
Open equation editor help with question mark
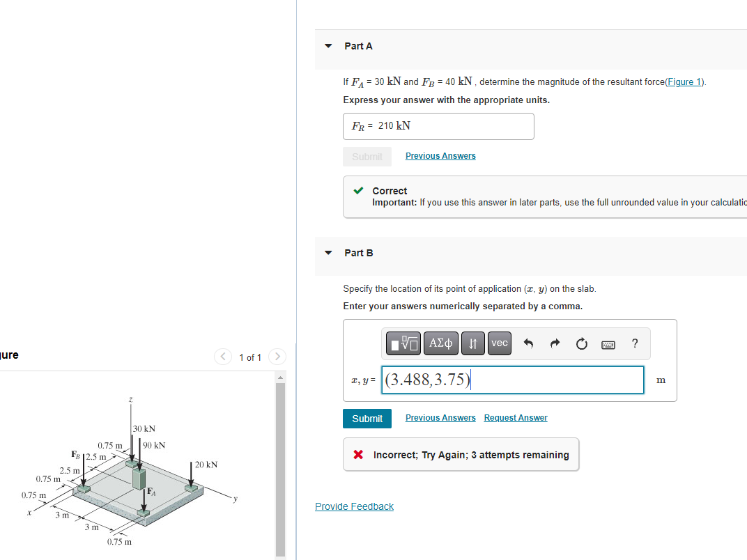pos(634,343)
